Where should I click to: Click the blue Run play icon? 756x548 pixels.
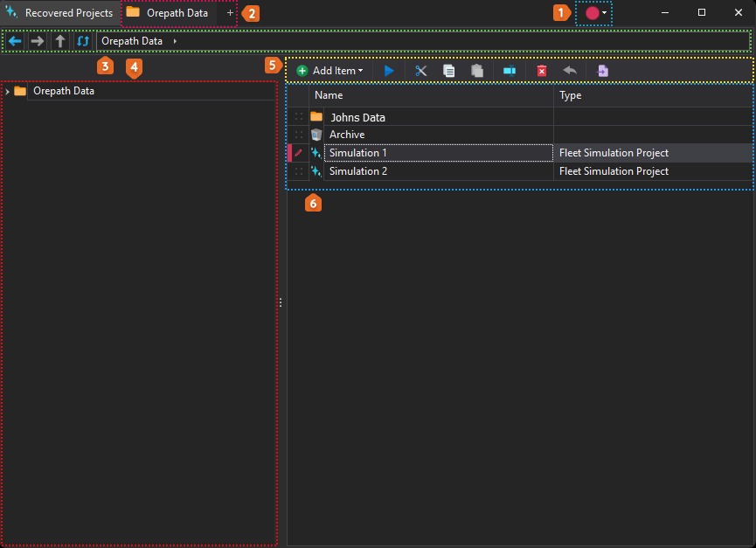coord(389,71)
